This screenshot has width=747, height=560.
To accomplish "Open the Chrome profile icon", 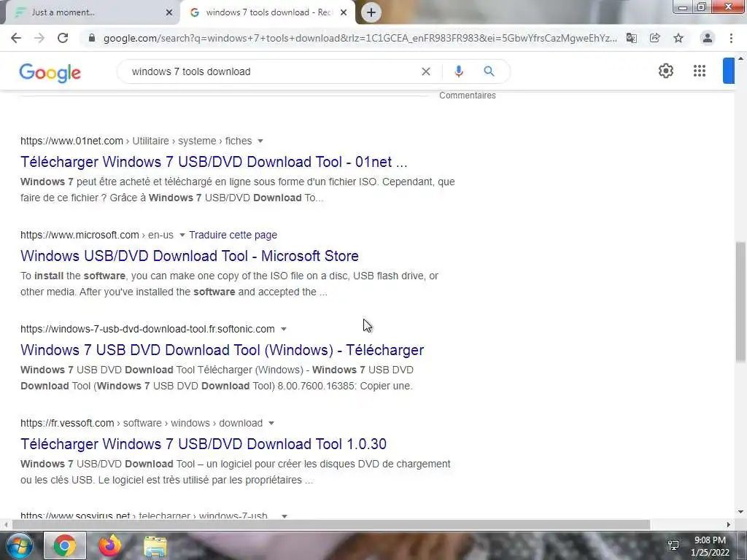I will point(708,38).
